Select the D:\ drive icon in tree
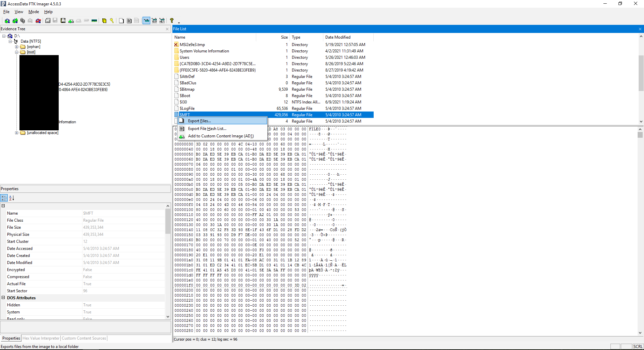The height and width of the screenshot is (350, 644). click(10, 36)
